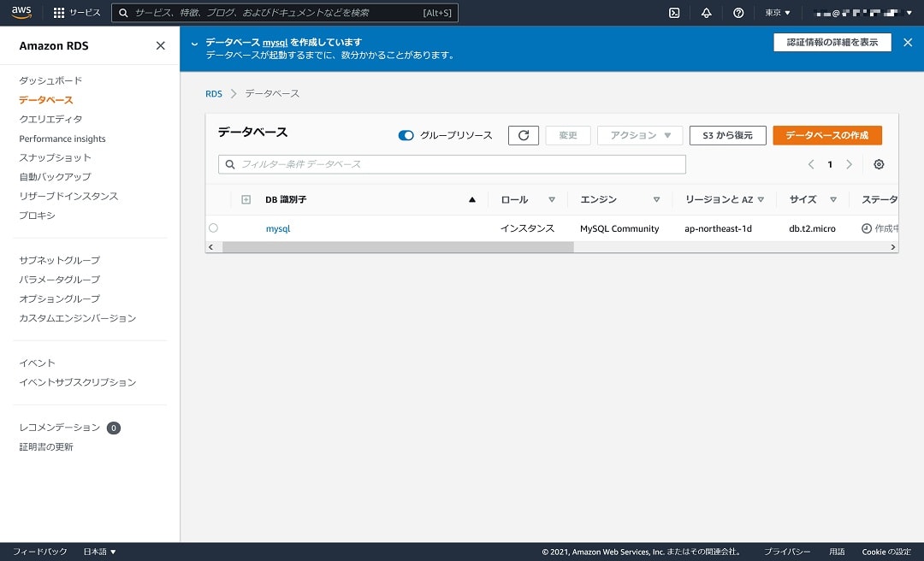Open the notifications bell
The height and width of the screenshot is (561, 924).
706,12
